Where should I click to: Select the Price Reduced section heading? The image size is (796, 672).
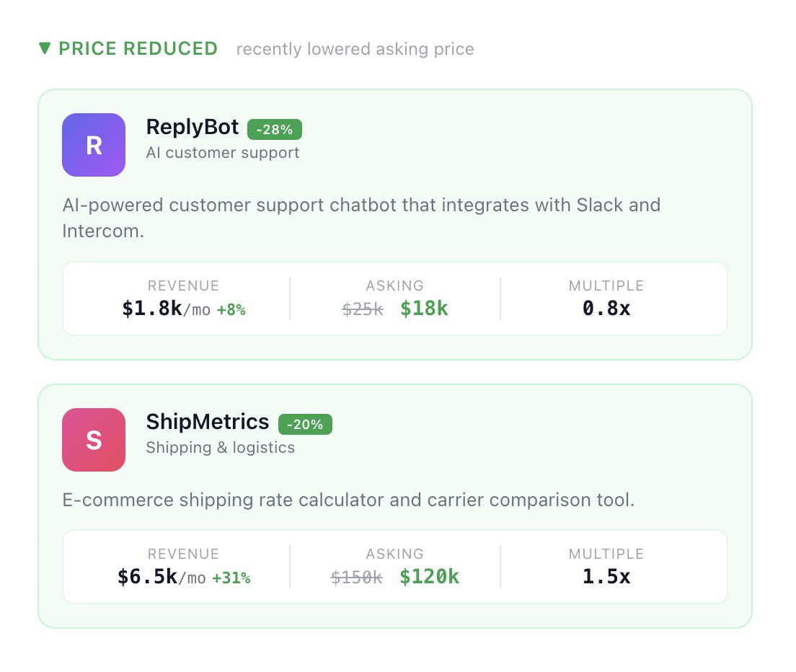tap(138, 48)
